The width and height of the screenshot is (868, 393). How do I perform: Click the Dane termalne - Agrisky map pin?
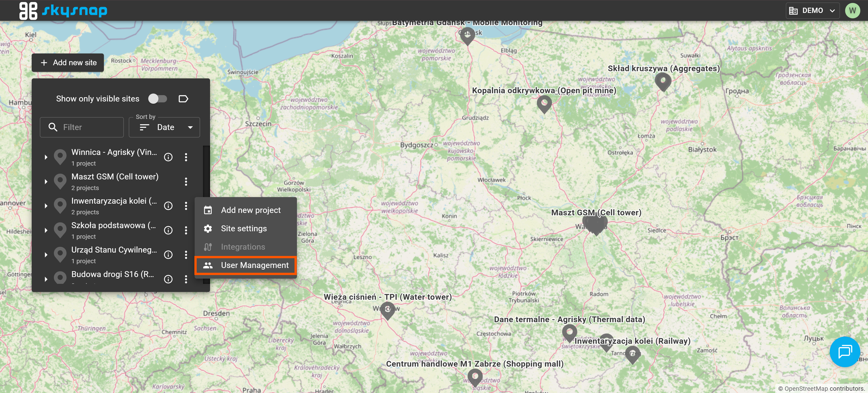[x=569, y=333]
